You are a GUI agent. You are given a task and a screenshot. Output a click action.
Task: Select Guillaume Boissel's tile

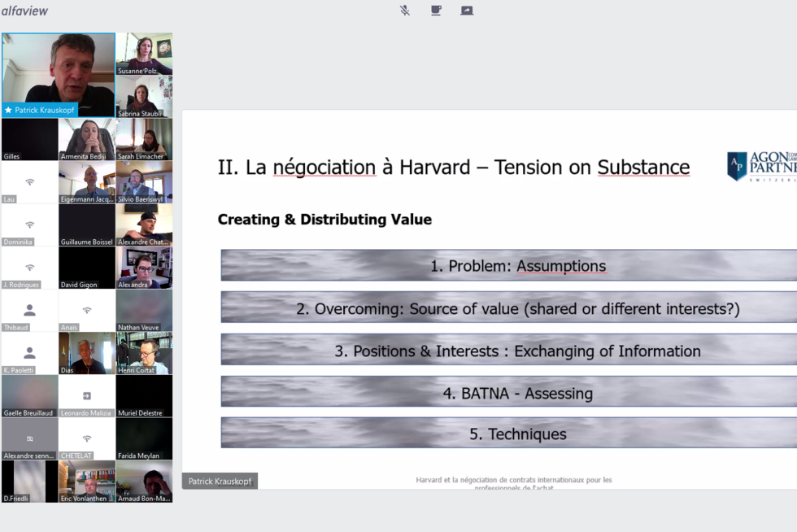tap(87, 225)
